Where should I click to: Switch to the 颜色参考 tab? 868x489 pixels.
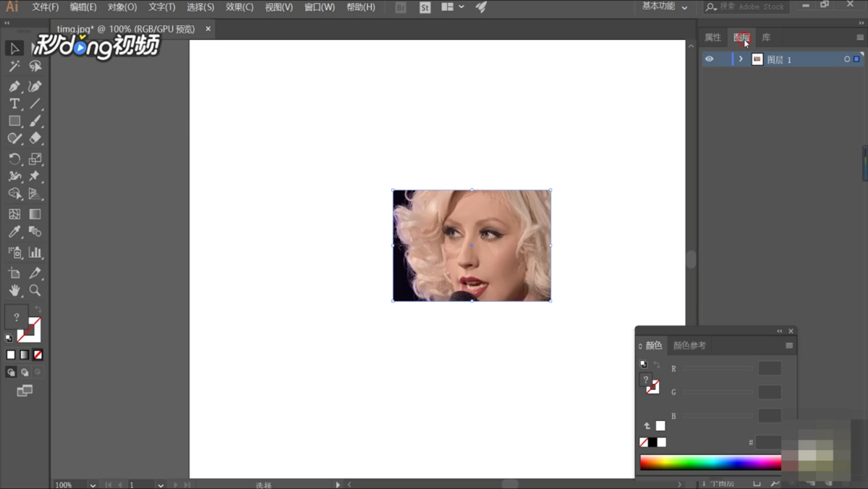tap(689, 346)
